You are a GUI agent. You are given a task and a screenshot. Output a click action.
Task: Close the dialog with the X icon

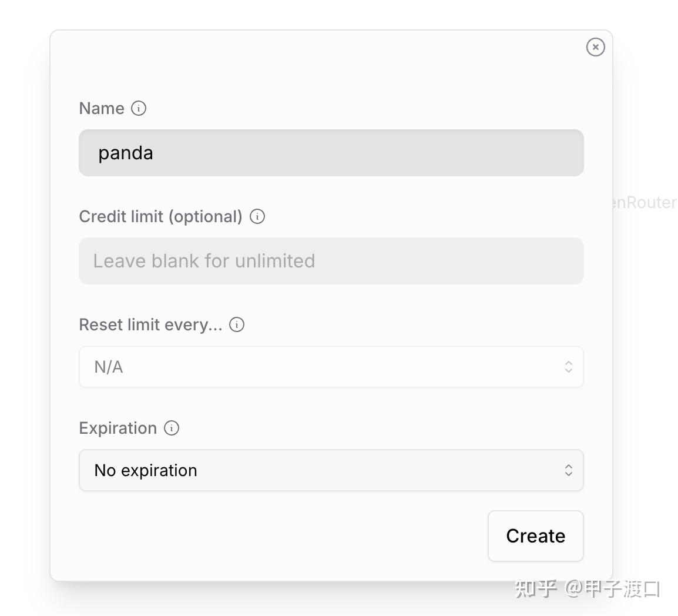(595, 47)
